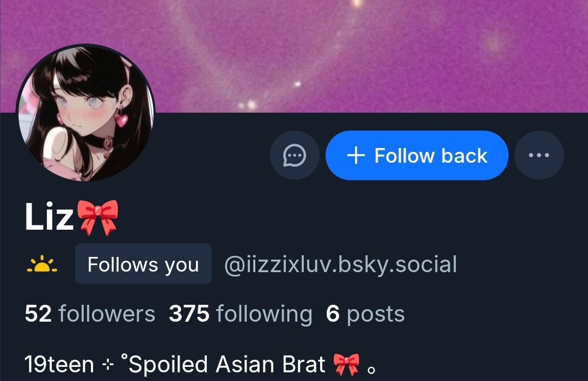
Task: Click the display name Liz
Action: click(49, 217)
